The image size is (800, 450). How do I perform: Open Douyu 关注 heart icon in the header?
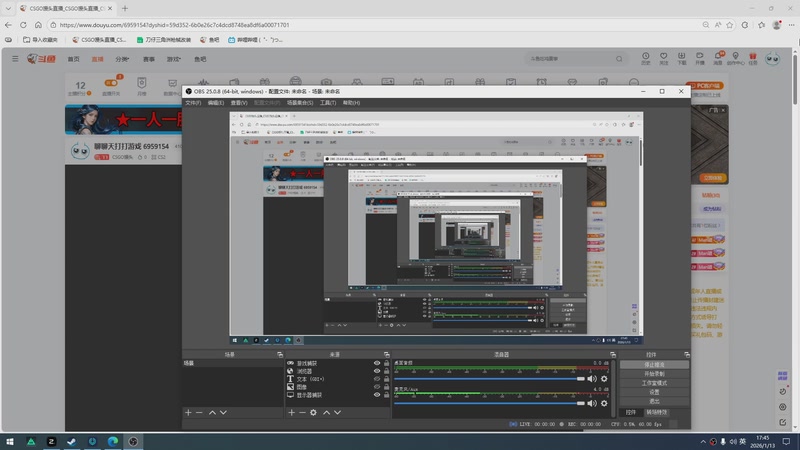click(663, 58)
